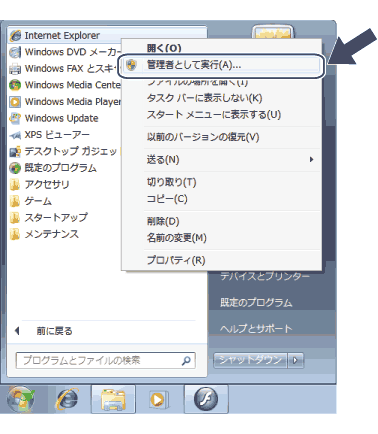This screenshot has height=434, width=378.
Task: Click the Internet Explorer program entry text
Action: click(62, 35)
